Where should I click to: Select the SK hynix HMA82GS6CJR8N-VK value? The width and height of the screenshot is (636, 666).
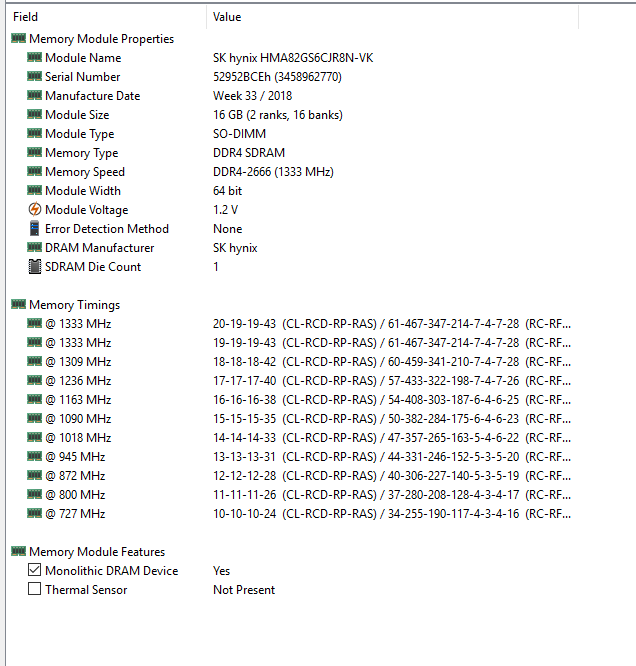(293, 58)
